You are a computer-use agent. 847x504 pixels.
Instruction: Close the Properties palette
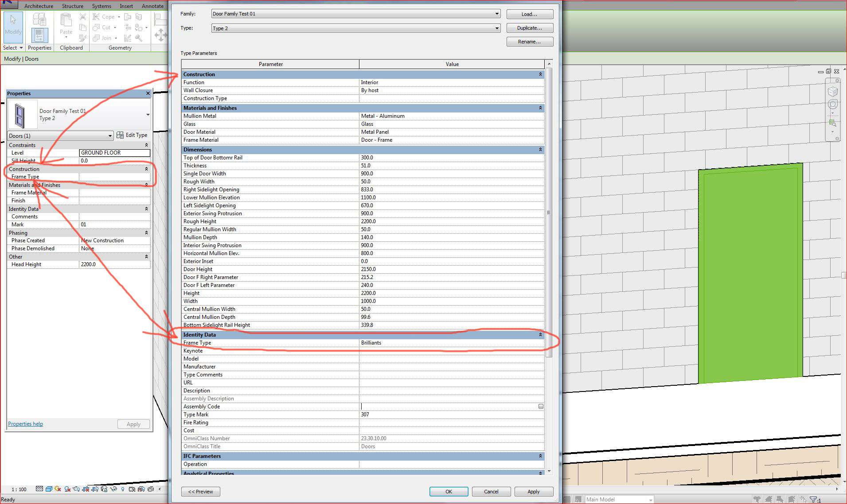(148, 93)
